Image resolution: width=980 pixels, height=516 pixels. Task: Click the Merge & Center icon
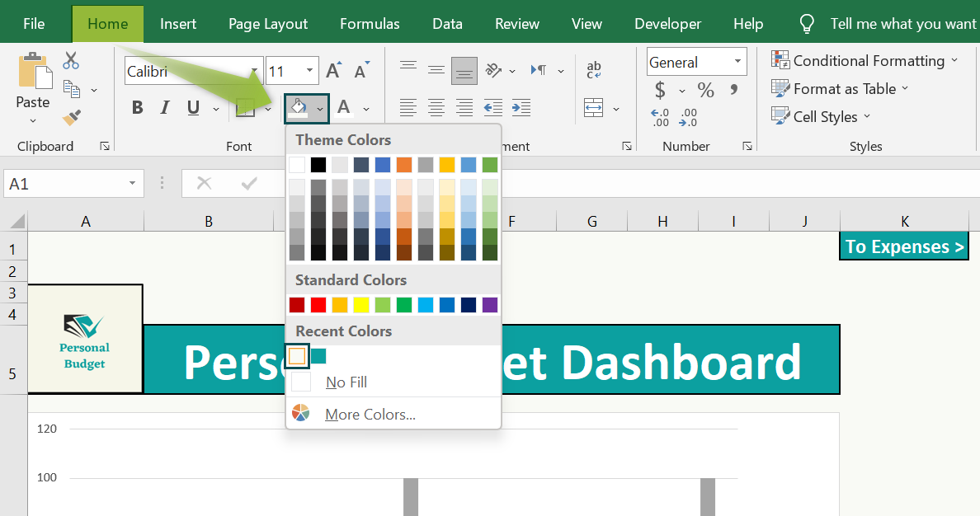[x=593, y=107]
